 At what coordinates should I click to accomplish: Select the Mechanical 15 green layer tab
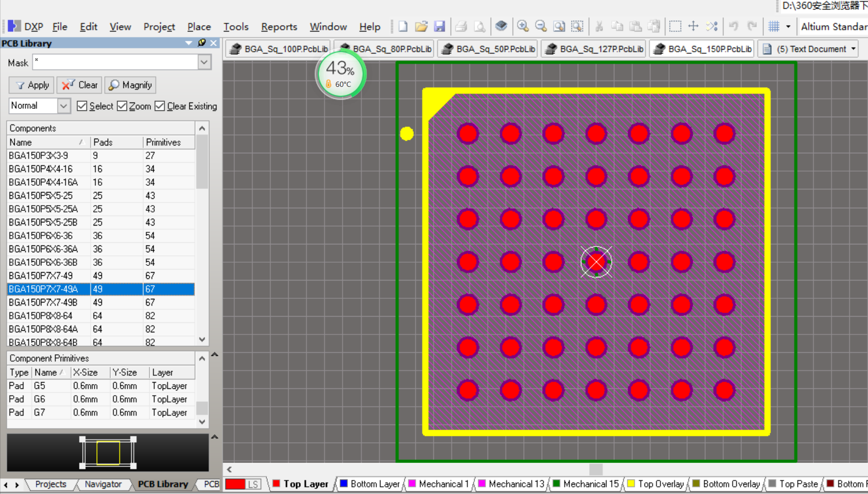[586, 484]
